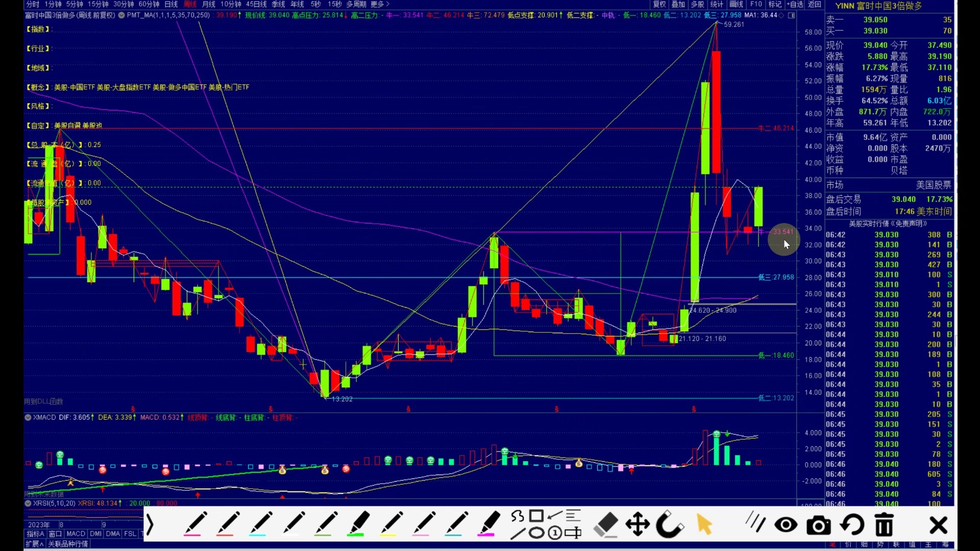Select the DMA indicator tab
Image resolution: width=980 pixels, height=551 pixels.
(x=113, y=534)
